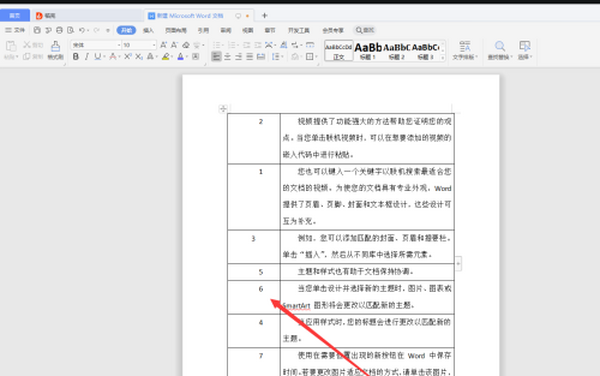Image resolution: width=600 pixels, height=376 pixels.
Task: Click the table cell containing number 5
Action: 254,272
